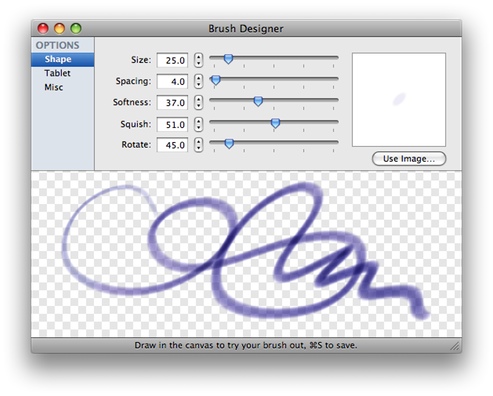Click the Squish: label
Viewport: 493px width, 396px height.
(x=136, y=124)
